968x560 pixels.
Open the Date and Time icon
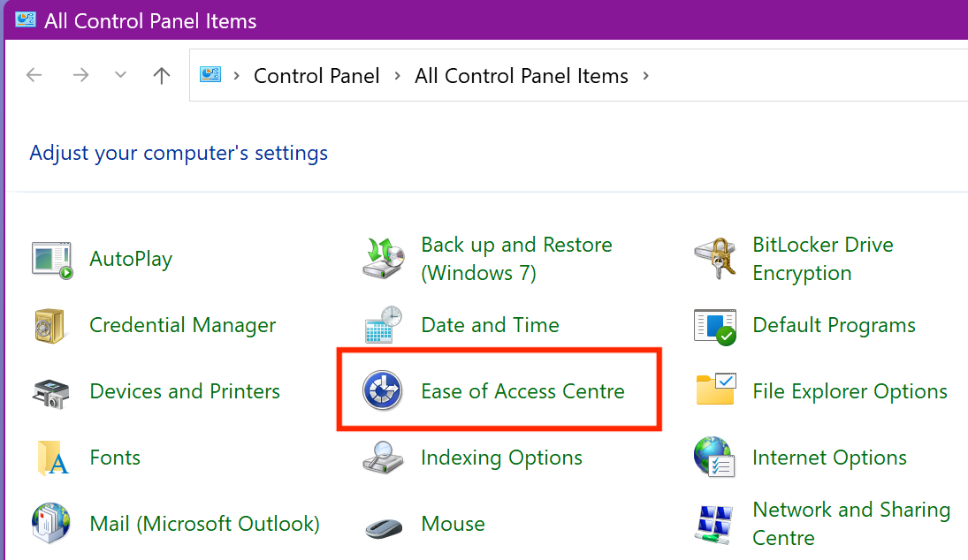pyautogui.click(x=490, y=324)
